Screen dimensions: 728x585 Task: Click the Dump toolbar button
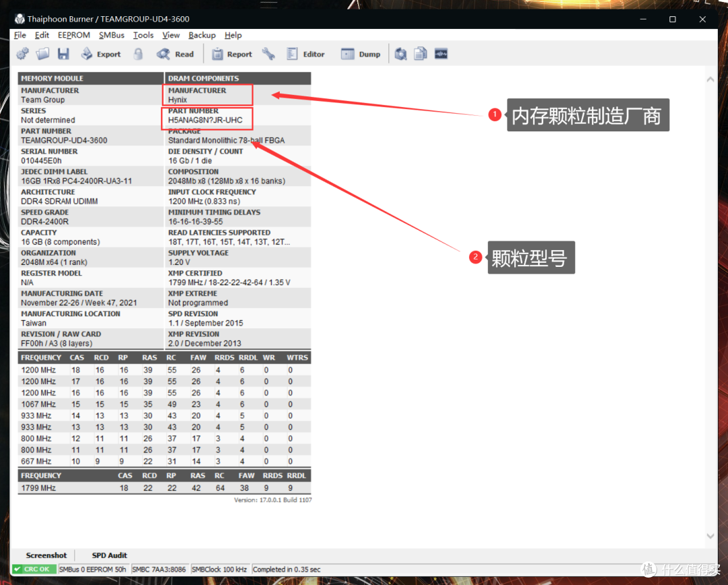click(x=361, y=54)
